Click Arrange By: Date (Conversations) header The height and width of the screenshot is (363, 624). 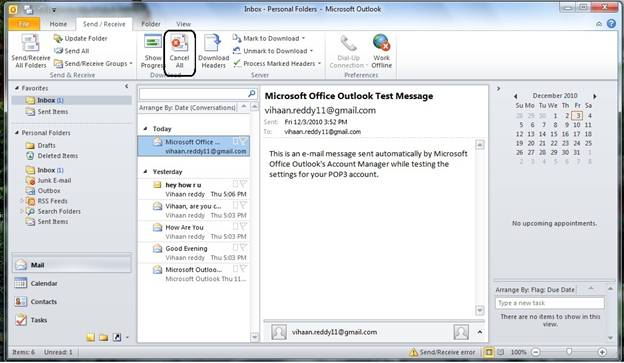click(188, 107)
